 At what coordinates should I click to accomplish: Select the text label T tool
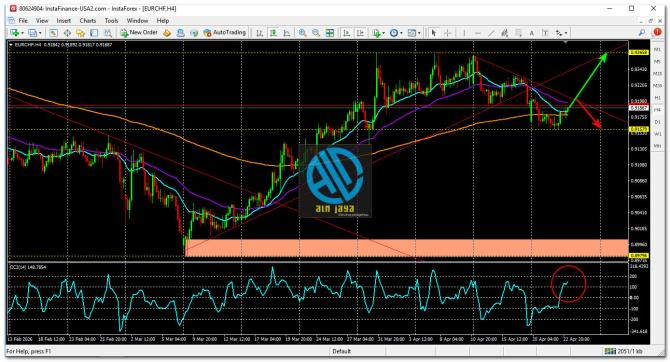[545, 33]
